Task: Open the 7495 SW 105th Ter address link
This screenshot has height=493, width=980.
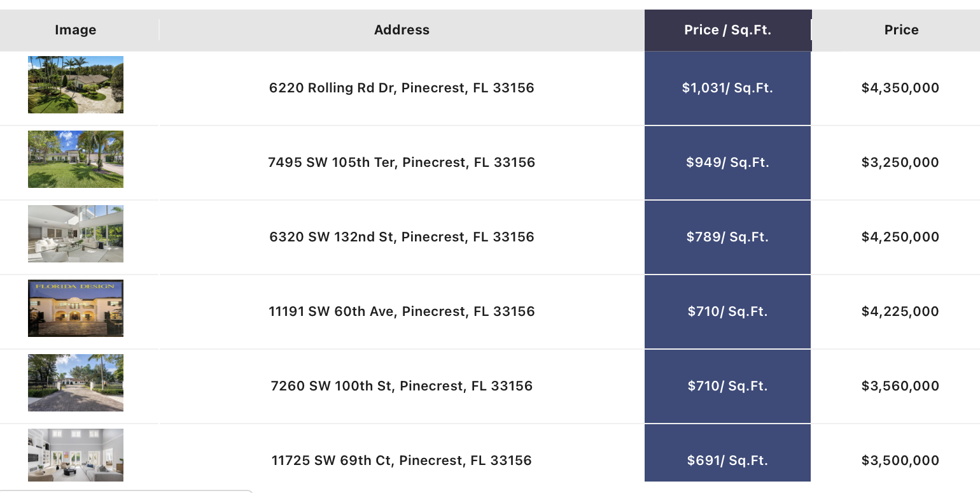Action: tap(402, 162)
